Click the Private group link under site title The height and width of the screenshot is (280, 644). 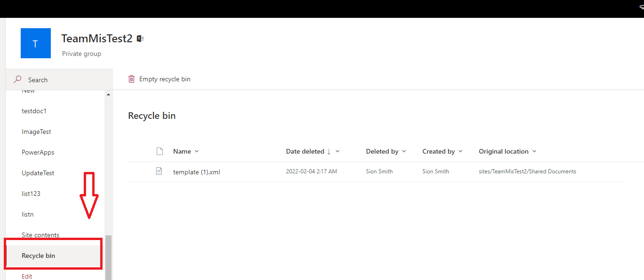(x=81, y=54)
